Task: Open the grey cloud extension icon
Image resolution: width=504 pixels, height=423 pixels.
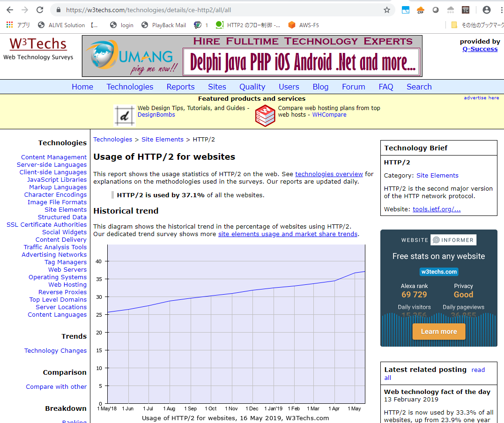Action: click(451, 10)
